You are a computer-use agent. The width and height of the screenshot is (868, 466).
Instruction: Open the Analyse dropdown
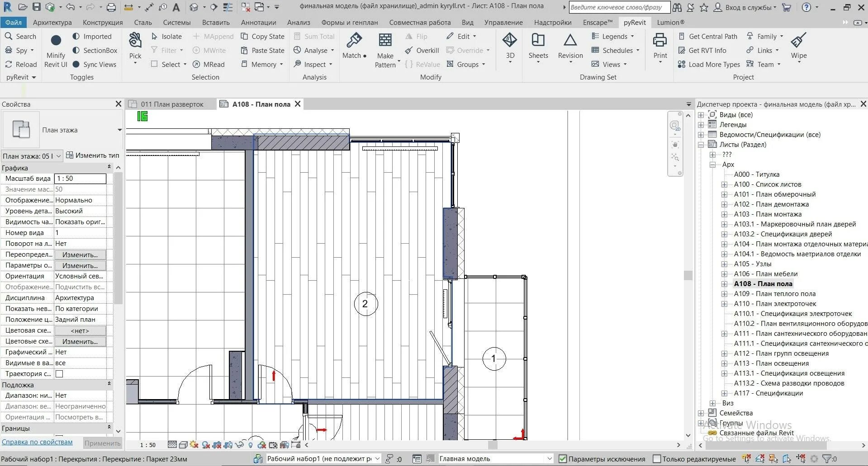pos(313,50)
